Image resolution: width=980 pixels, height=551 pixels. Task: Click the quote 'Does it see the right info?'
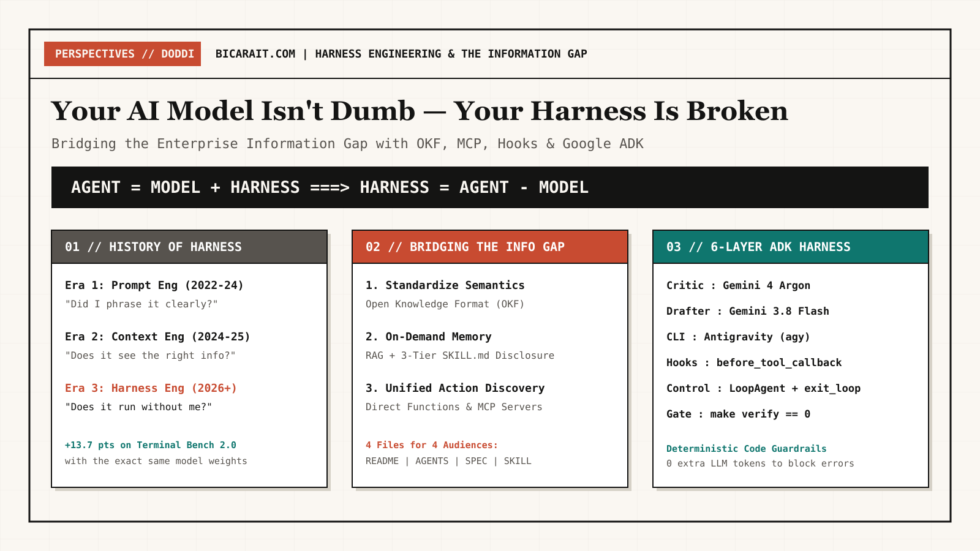(x=150, y=356)
